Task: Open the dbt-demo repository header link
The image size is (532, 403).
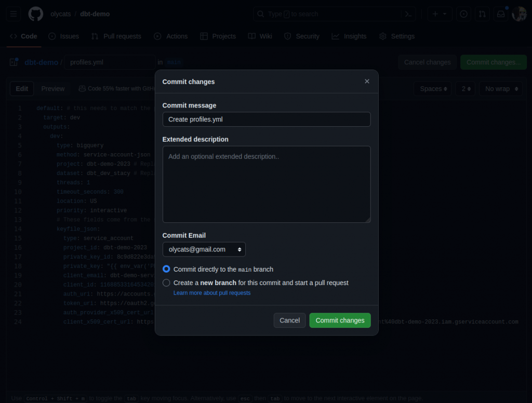Action: point(95,14)
